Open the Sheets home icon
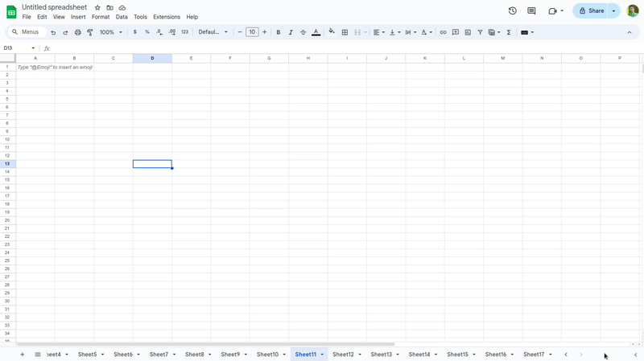 tap(11, 12)
